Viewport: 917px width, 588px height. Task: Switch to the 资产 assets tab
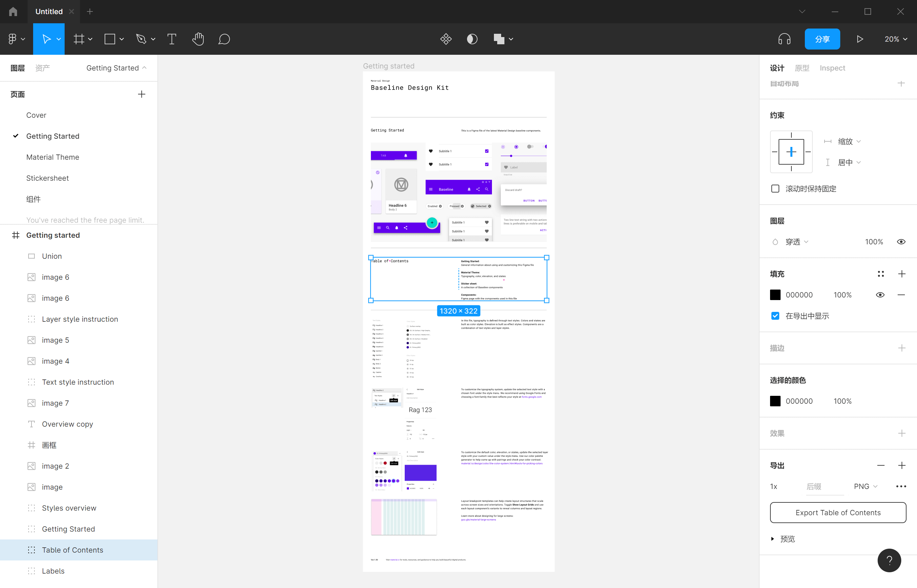click(x=42, y=68)
